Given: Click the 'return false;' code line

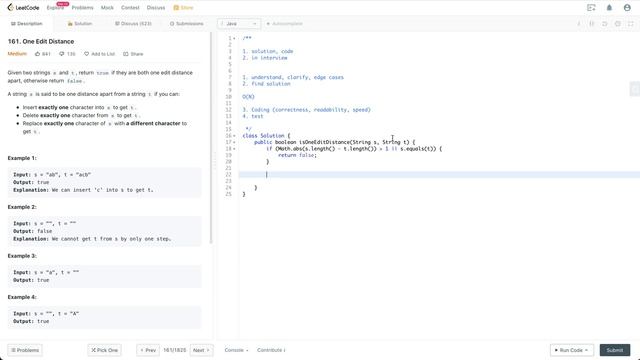Looking at the screenshot, I should [x=298, y=155].
